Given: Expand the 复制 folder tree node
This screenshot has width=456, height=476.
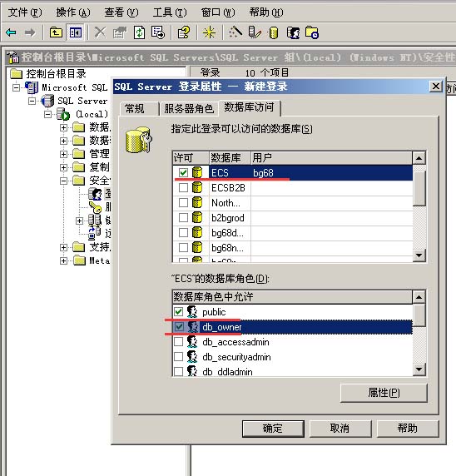Looking at the screenshot, I should point(63,167).
